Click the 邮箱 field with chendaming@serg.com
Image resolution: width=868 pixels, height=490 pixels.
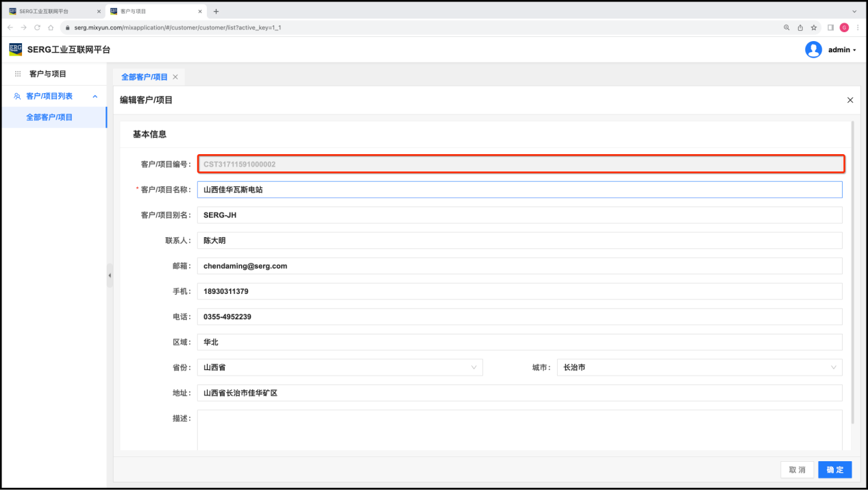(519, 266)
